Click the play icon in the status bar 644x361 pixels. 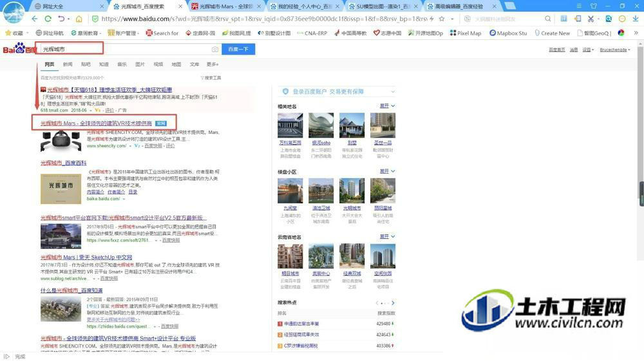point(6,356)
